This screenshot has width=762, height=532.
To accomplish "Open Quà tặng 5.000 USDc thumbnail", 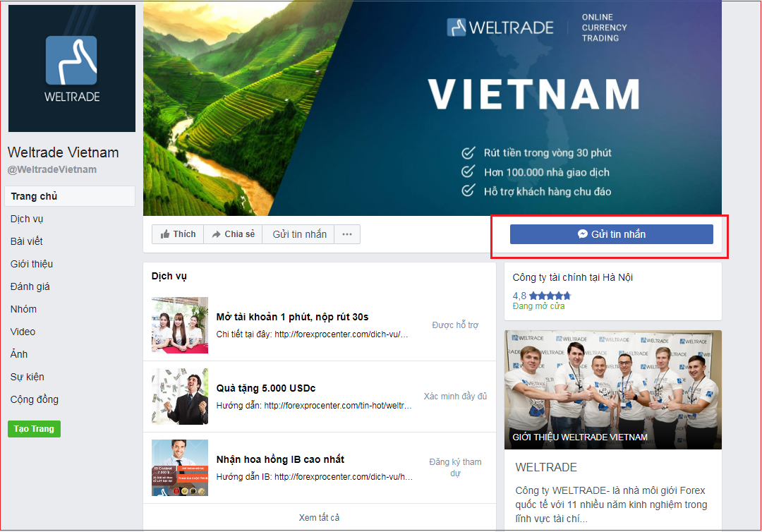I will coord(180,397).
